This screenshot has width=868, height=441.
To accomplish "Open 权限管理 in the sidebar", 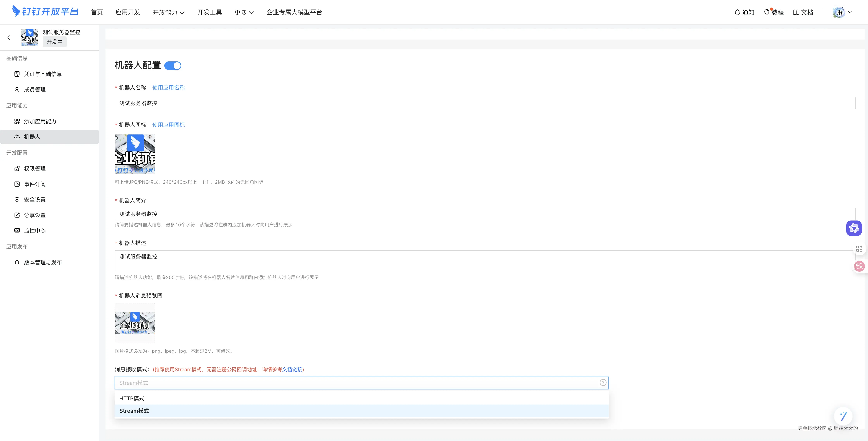I will (35, 169).
